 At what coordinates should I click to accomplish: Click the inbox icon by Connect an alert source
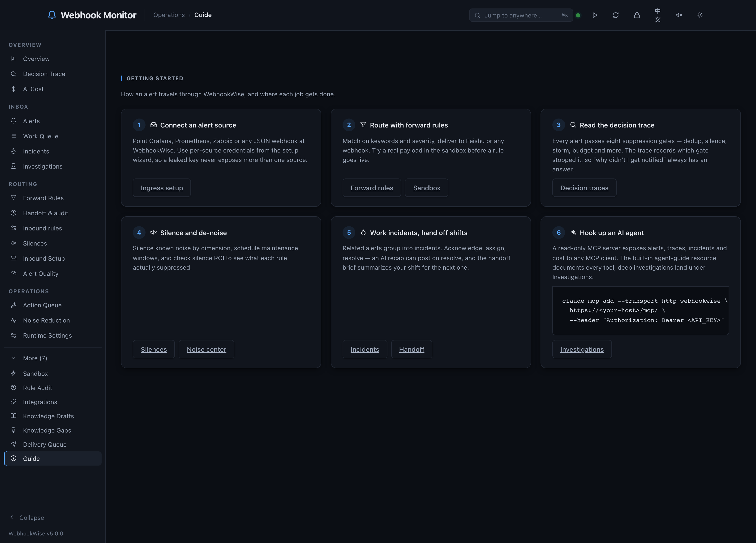coord(153,125)
